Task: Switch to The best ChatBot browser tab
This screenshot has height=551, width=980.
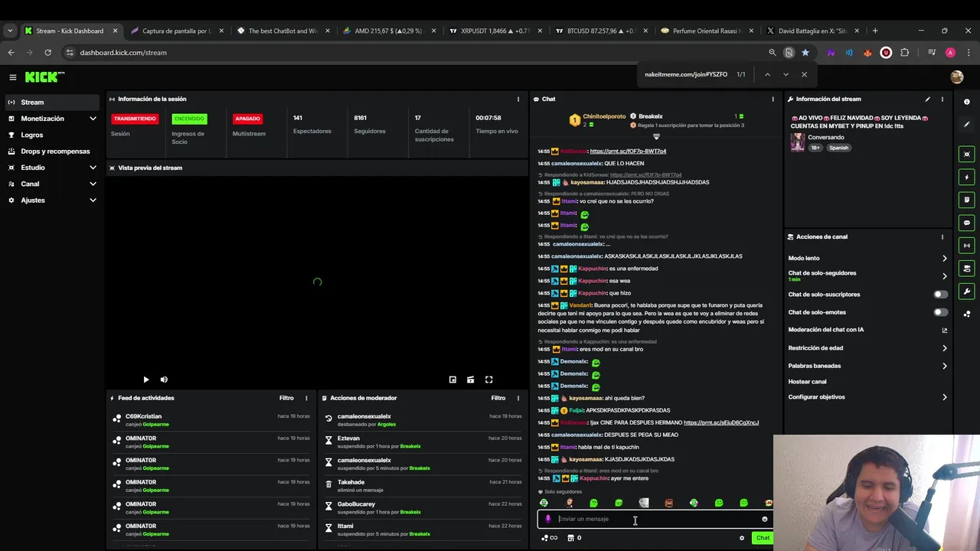Action: (283, 31)
